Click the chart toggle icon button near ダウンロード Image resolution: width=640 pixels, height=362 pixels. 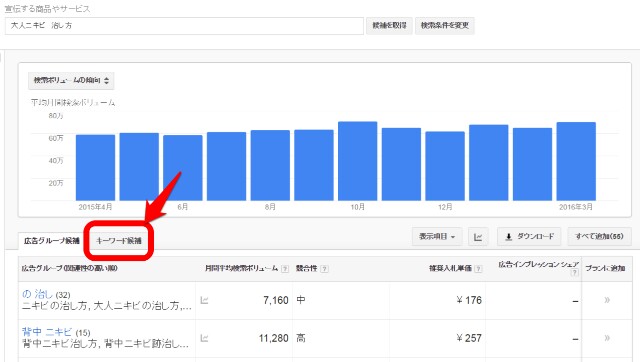pyautogui.click(x=478, y=237)
